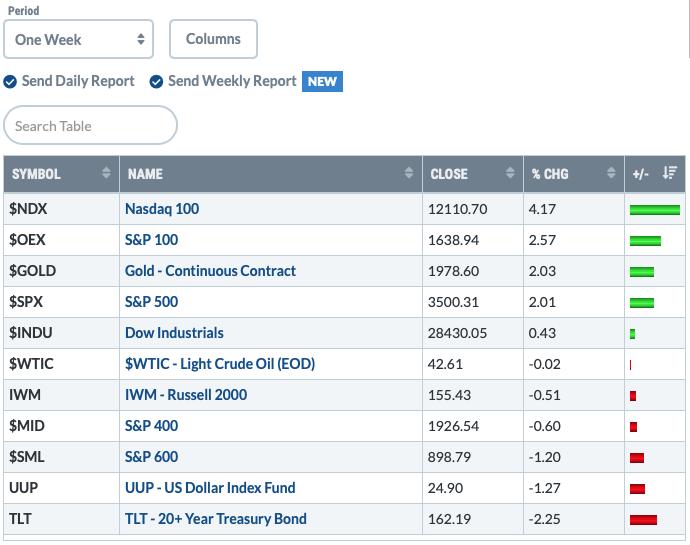690x545 pixels.
Task: Open Gold - Continuous Contract link
Action: coord(210,271)
